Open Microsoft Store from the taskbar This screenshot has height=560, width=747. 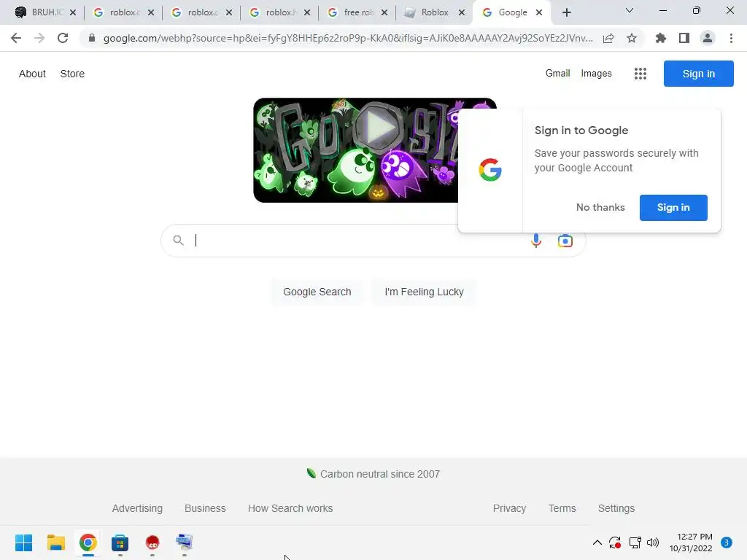tap(120, 542)
